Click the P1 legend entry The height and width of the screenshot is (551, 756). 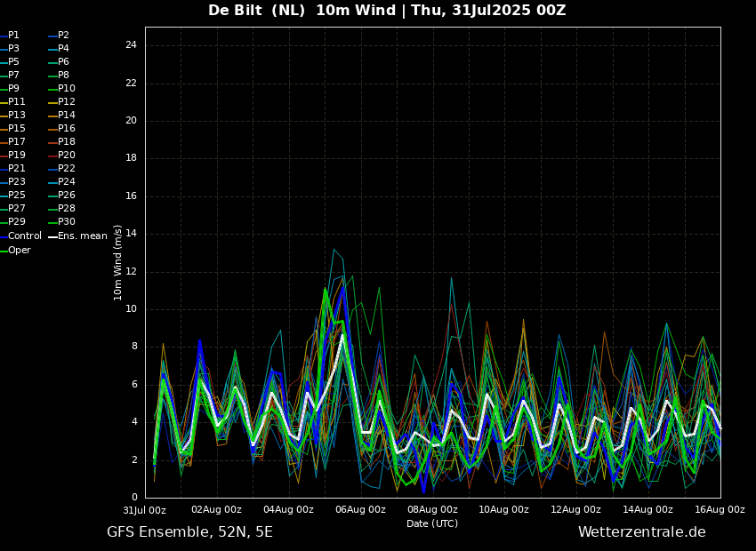(13, 36)
